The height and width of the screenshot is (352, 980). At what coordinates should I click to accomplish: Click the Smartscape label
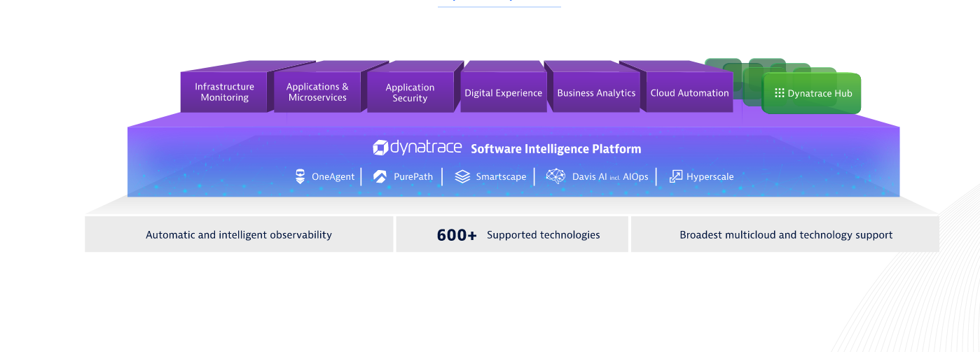click(x=501, y=177)
